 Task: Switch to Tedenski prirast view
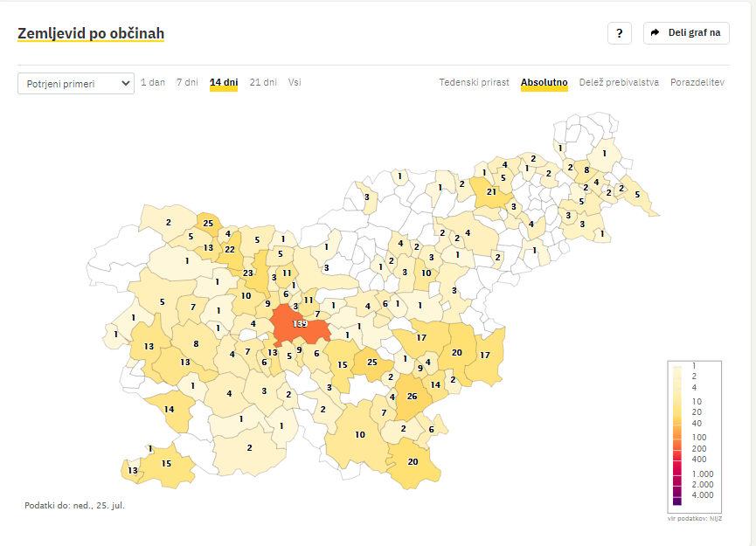coord(474,83)
